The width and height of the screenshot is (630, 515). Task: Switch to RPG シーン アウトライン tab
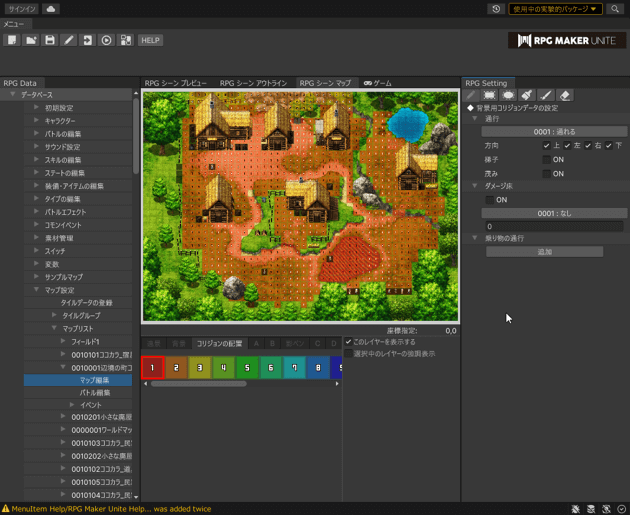tap(253, 83)
